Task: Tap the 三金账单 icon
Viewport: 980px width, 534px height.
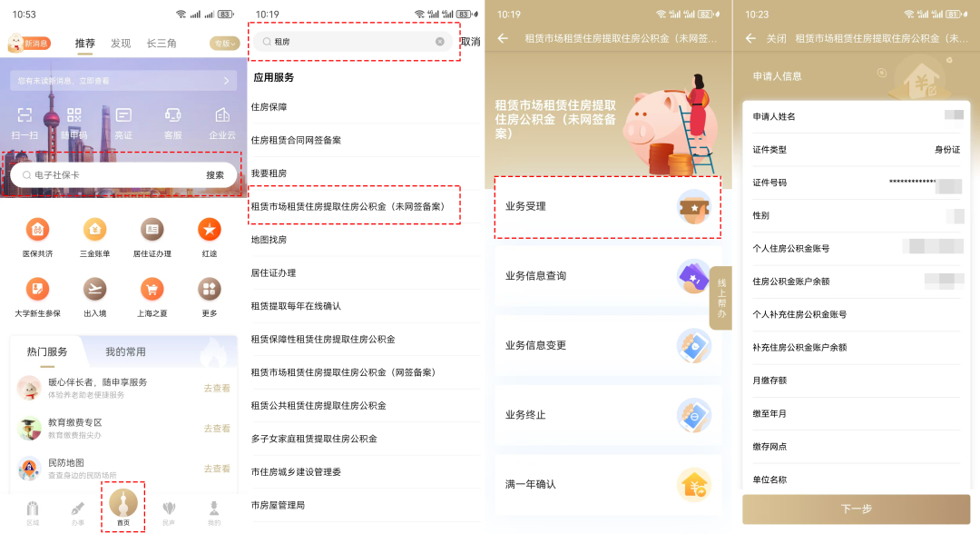Action: 94,231
